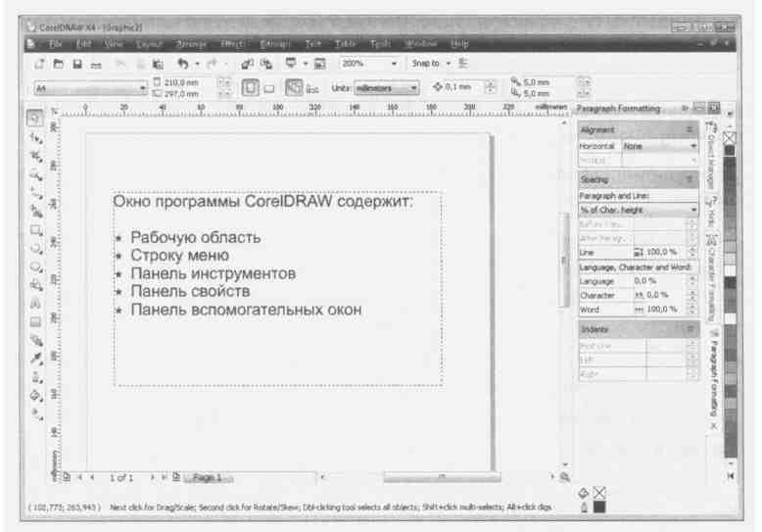Select the Pick tool in the toolbox
The image size is (762, 532).
click(35, 118)
